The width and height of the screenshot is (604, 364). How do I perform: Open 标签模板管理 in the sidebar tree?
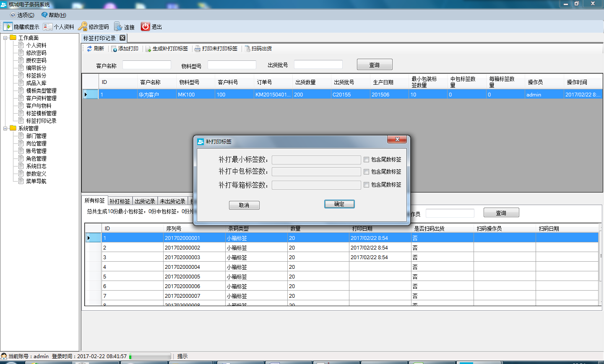[41, 113]
